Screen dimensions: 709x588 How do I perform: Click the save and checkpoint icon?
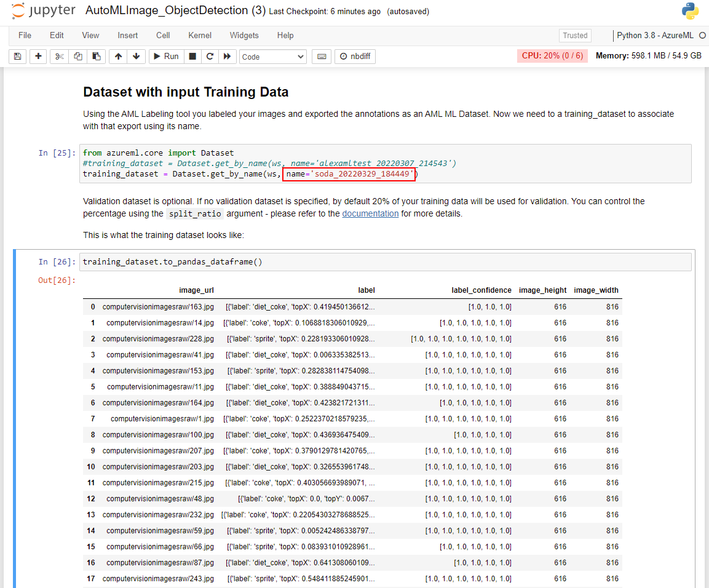[18, 57]
